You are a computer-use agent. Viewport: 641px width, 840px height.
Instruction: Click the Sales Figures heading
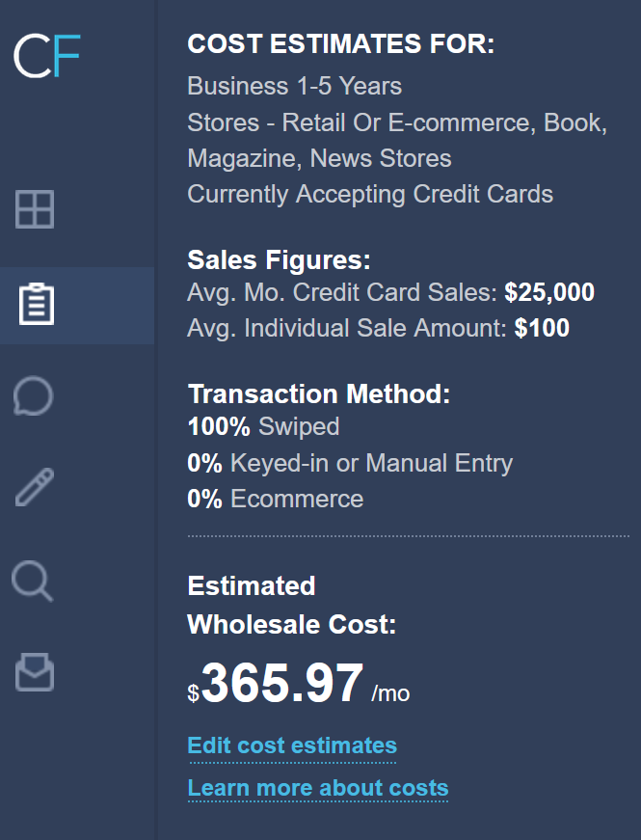(279, 260)
